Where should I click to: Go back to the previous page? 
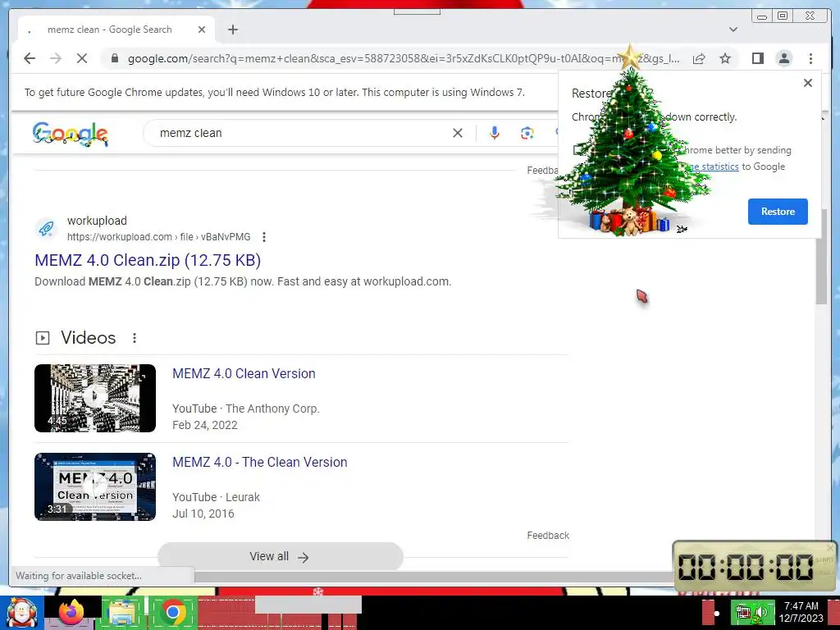pos(30,58)
